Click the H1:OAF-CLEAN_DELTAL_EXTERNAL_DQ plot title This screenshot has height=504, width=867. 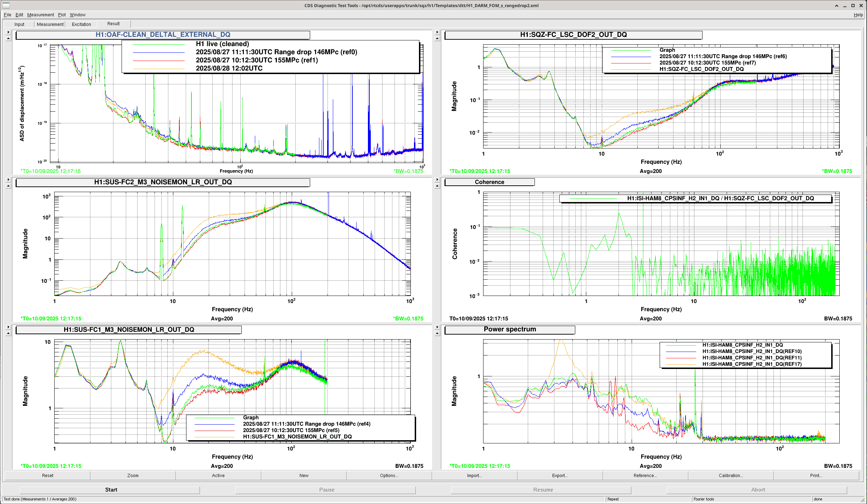163,35
